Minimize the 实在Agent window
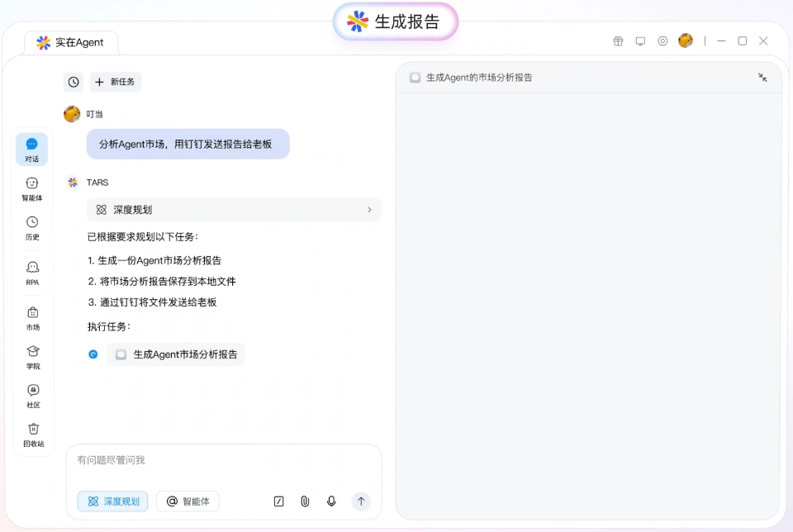The image size is (793, 532). 722,41
